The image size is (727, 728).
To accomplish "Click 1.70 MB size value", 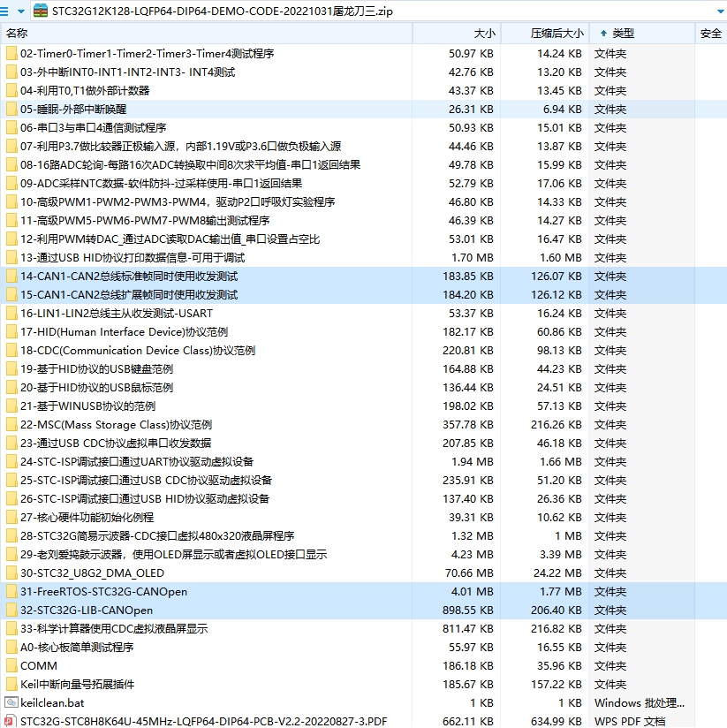I will (473, 258).
